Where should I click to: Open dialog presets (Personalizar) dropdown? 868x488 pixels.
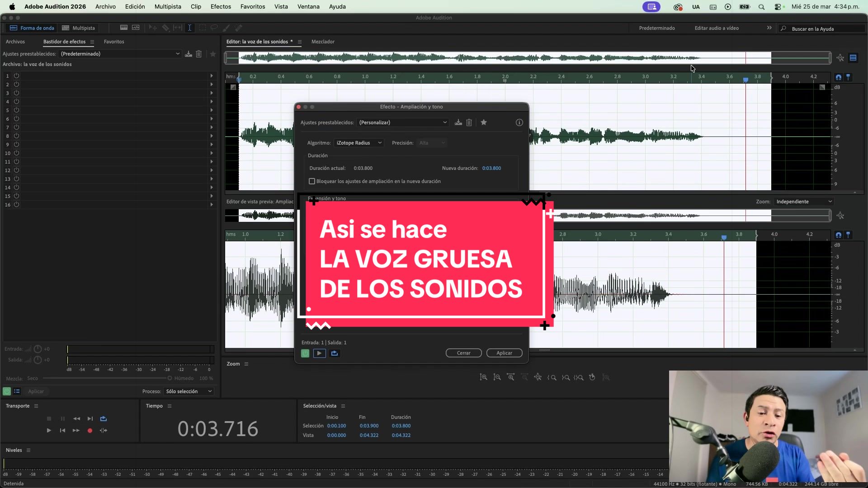click(403, 122)
